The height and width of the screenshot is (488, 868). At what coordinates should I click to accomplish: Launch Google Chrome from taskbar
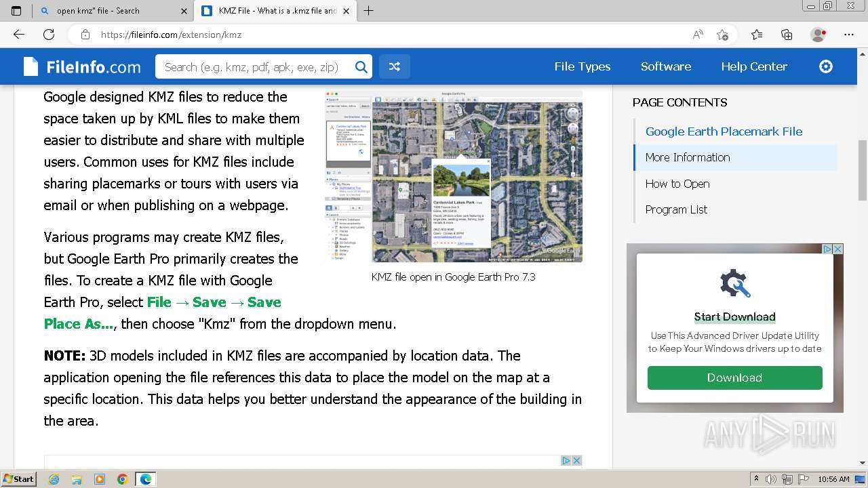tap(123, 479)
